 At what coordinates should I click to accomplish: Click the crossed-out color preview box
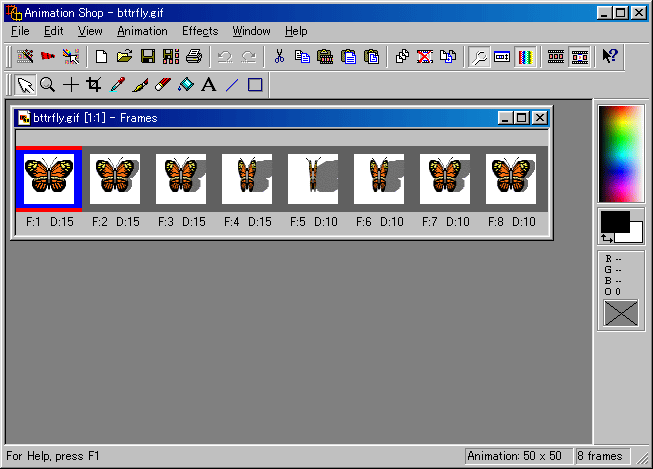621,313
